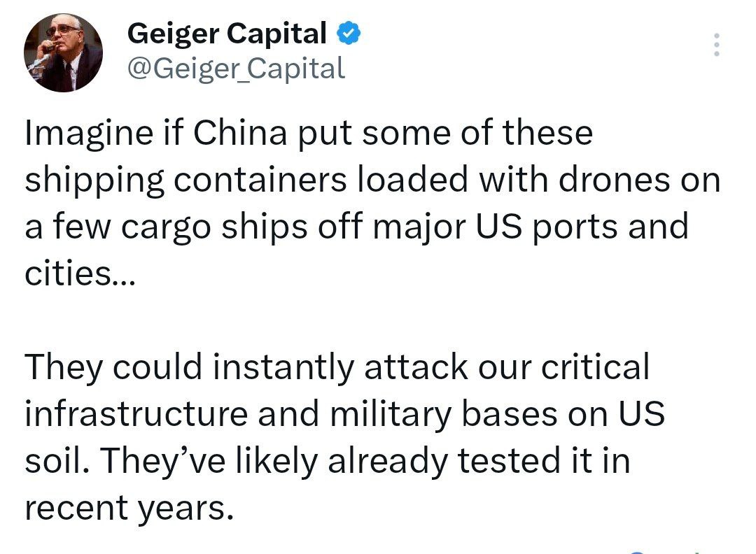The width and height of the screenshot is (756, 554).
Task: Open Geiger Capital's profile picture
Action: [63, 52]
